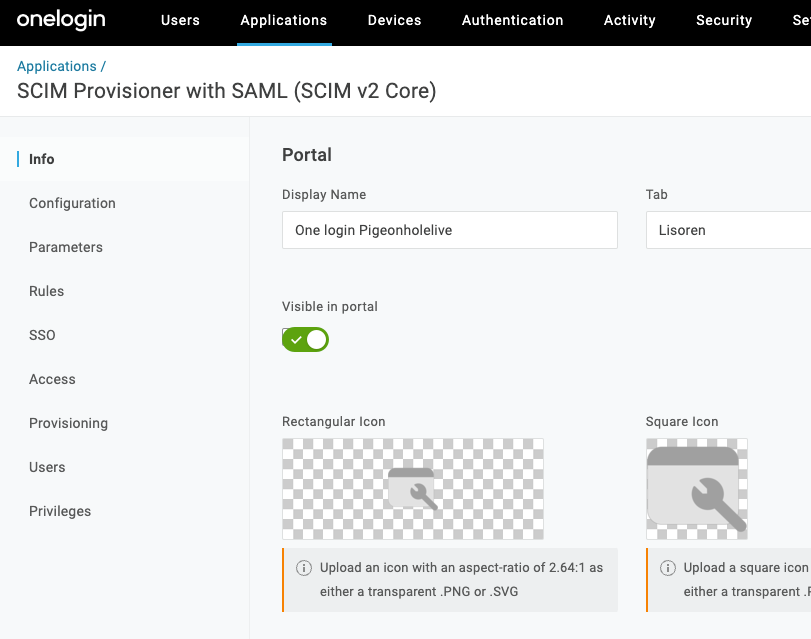Click the rectangular icon info symbol
This screenshot has width=811, height=639.
(304, 568)
